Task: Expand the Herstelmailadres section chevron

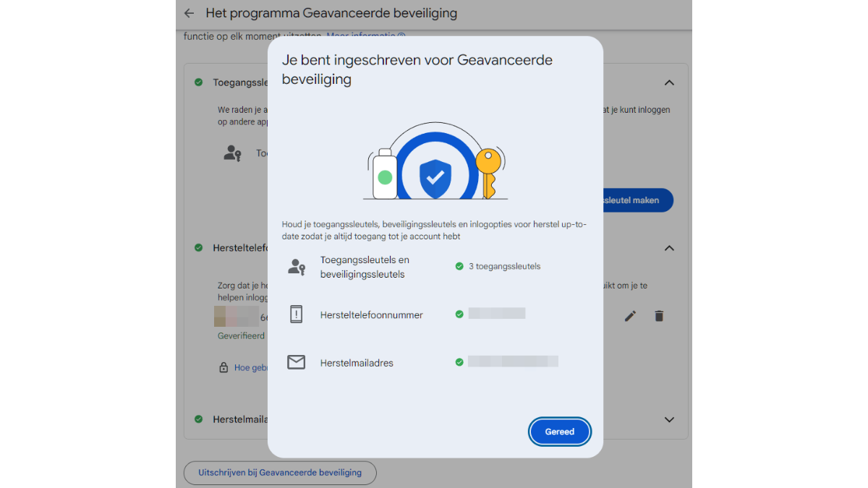Action: [669, 419]
